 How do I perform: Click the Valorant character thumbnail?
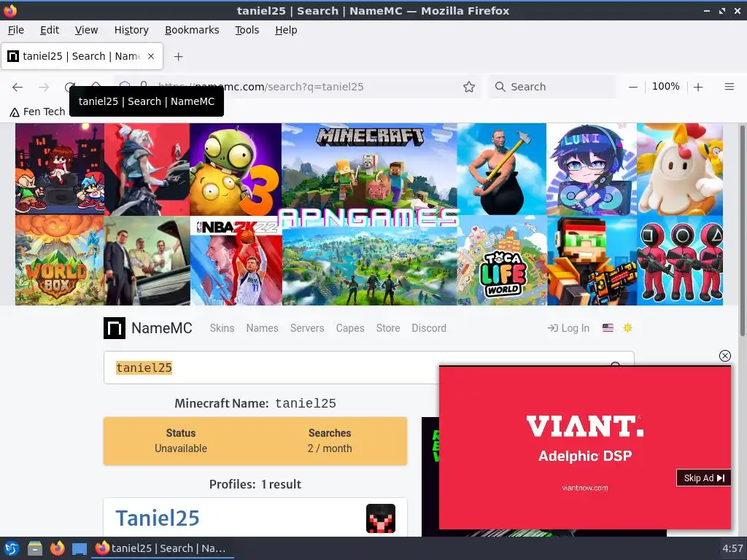click(x=147, y=169)
